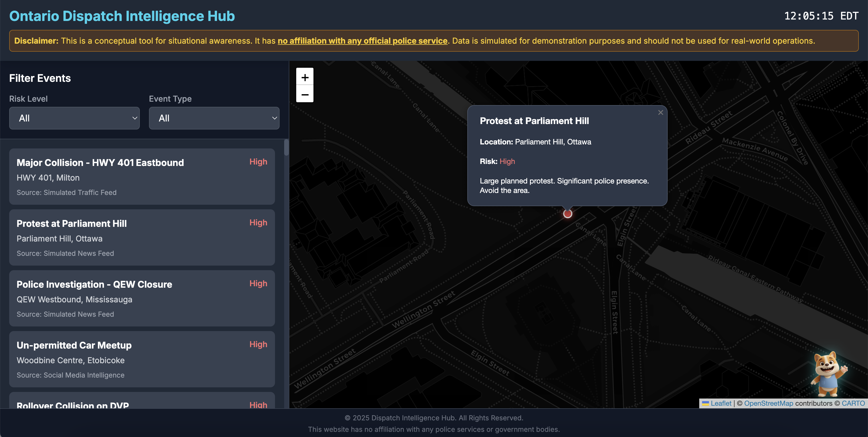Open the Event Type dropdown
Viewport: 868px width, 437px height.
(x=214, y=118)
